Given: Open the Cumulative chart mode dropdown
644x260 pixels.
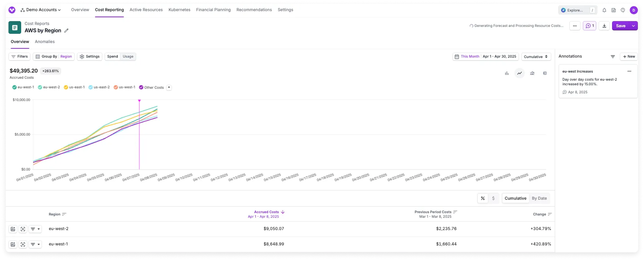Looking at the screenshot, I should (536, 56).
